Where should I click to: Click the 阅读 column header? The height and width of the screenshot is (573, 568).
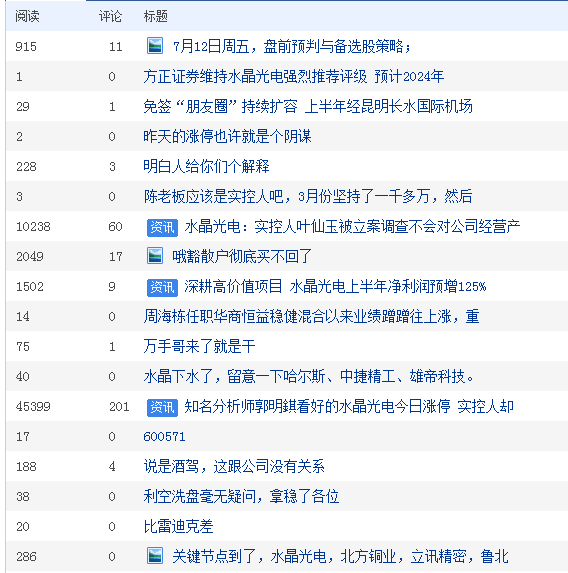[27, 16]
